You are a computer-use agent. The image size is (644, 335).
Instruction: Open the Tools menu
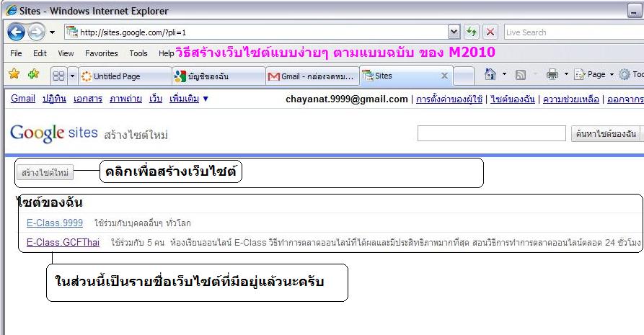pyautogui.click(x=138, y=53)
